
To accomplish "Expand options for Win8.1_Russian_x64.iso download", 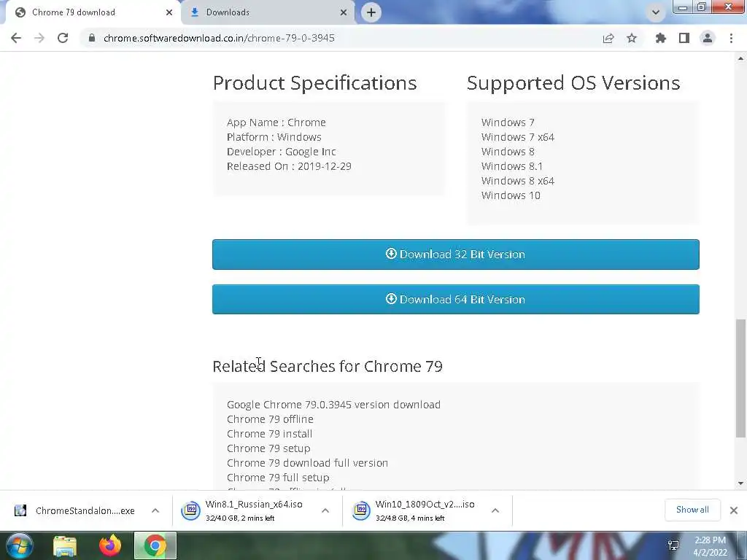I will pyautogui.click(x=325, y=510).
